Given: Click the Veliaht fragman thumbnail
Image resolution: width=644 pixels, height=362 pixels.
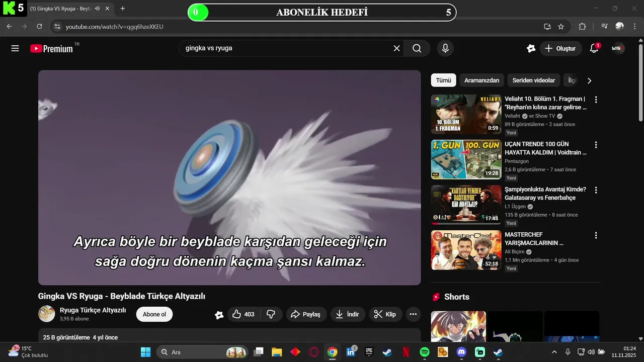Looking at the screenshot, I should (x=466, y=114).
